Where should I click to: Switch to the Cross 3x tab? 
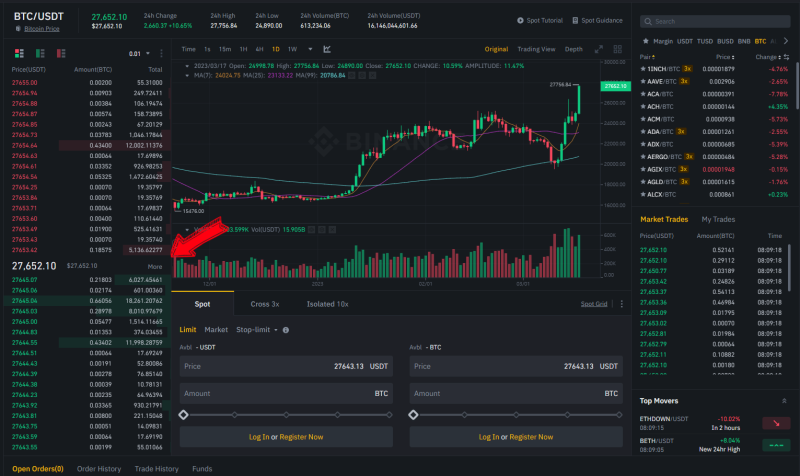[x=265, y=304]
